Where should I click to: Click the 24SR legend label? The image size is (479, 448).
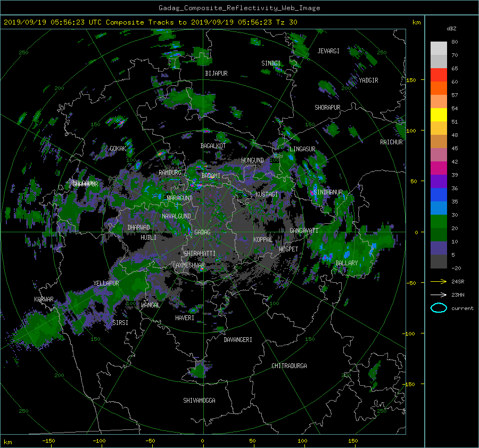pos(458,281)
